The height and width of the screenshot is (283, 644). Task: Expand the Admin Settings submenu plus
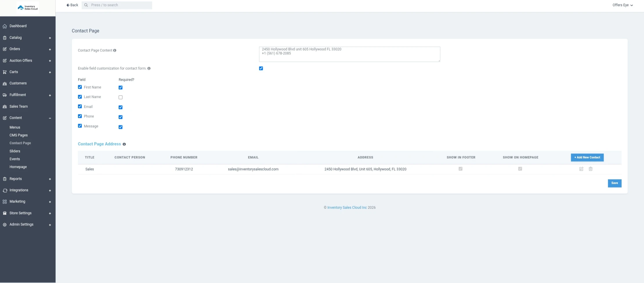[x=50, y=225]
